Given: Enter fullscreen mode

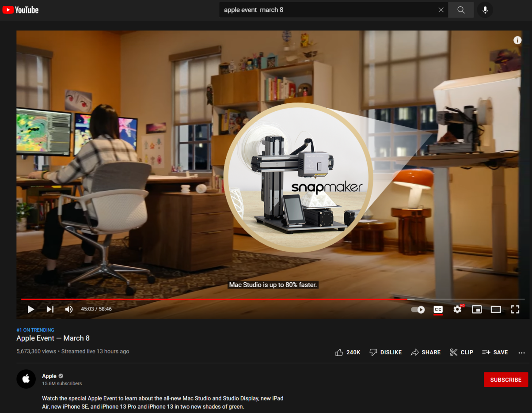Looking at the screenshot, I should pos(515,309).
